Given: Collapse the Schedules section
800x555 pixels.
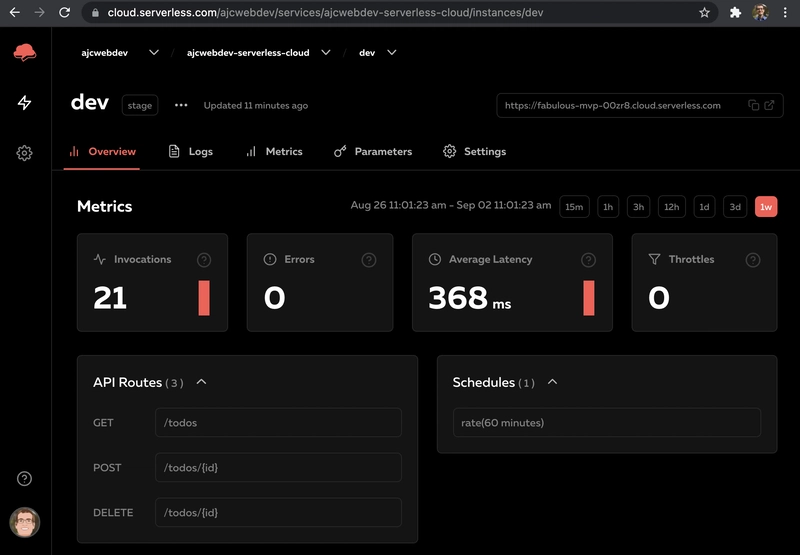Looking at the screenshot, I should (552, 382).
